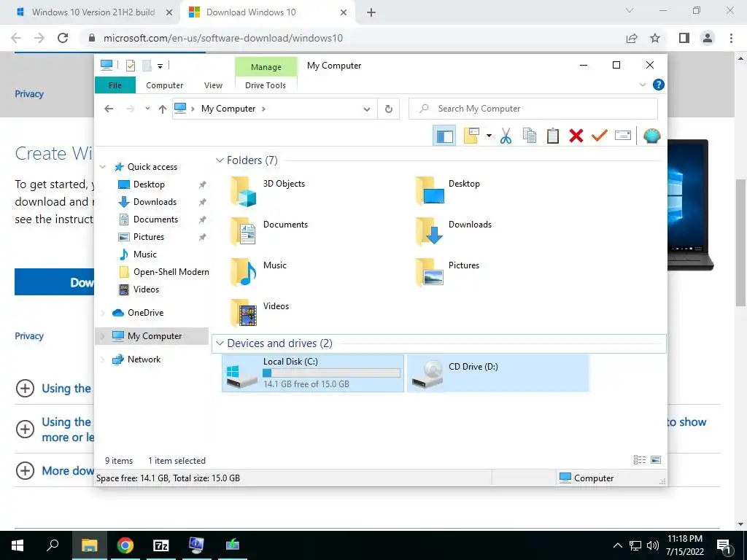Open address bar history dropdown
747x560 pixels.
(367, 109)
